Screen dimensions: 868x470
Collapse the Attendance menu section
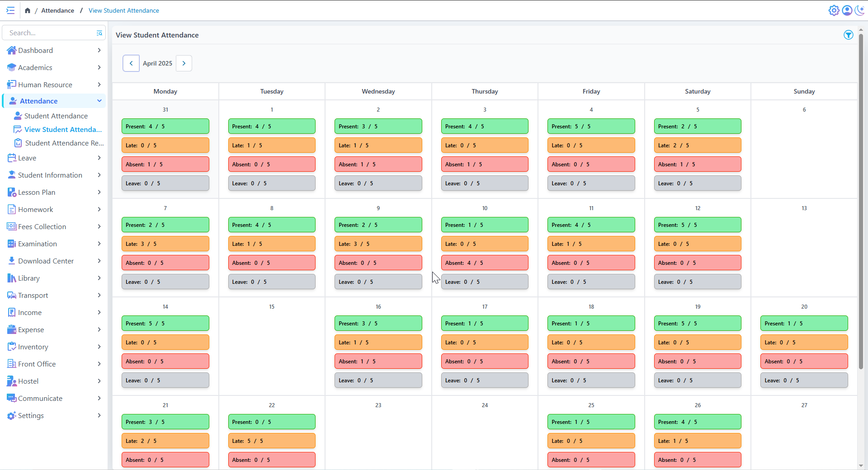point(99,101)
